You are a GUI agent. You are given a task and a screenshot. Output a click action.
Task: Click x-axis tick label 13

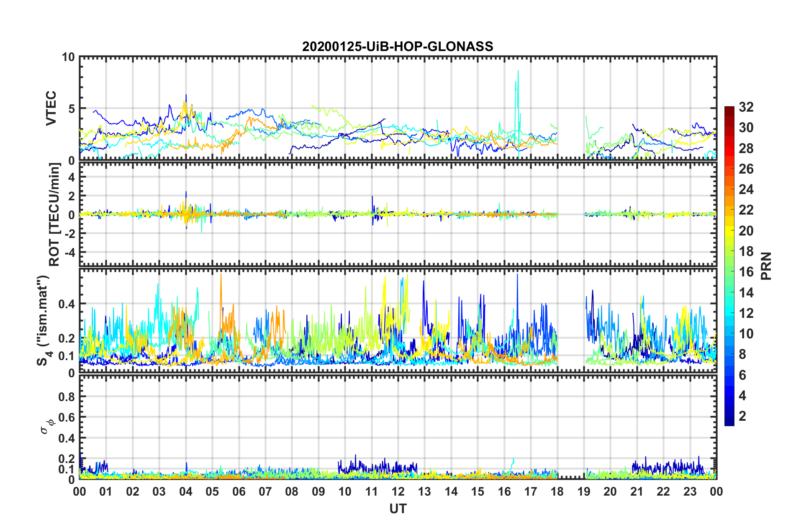(x=424, y=491)
